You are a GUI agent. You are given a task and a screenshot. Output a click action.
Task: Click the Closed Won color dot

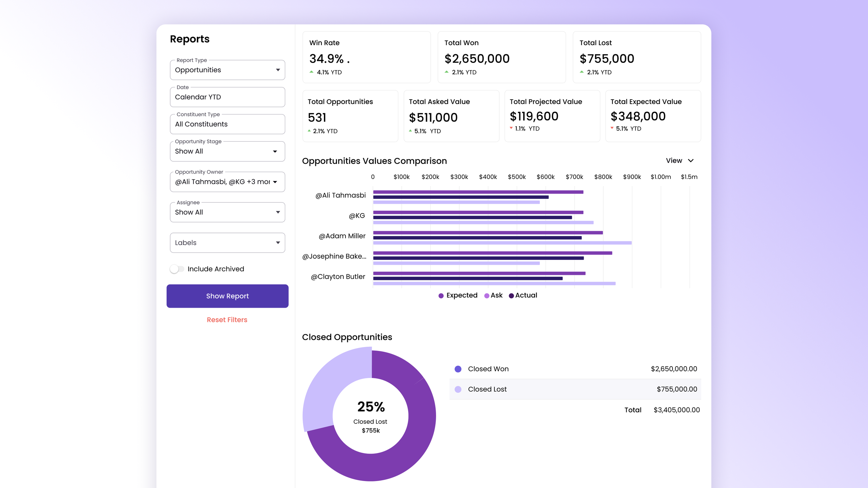click(458, 369)
